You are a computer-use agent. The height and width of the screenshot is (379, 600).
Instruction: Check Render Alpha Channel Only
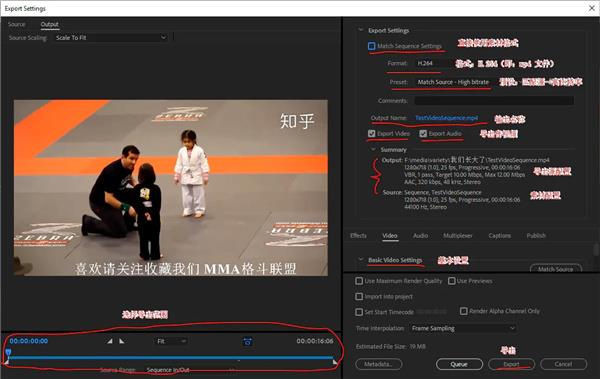[463, 311]
